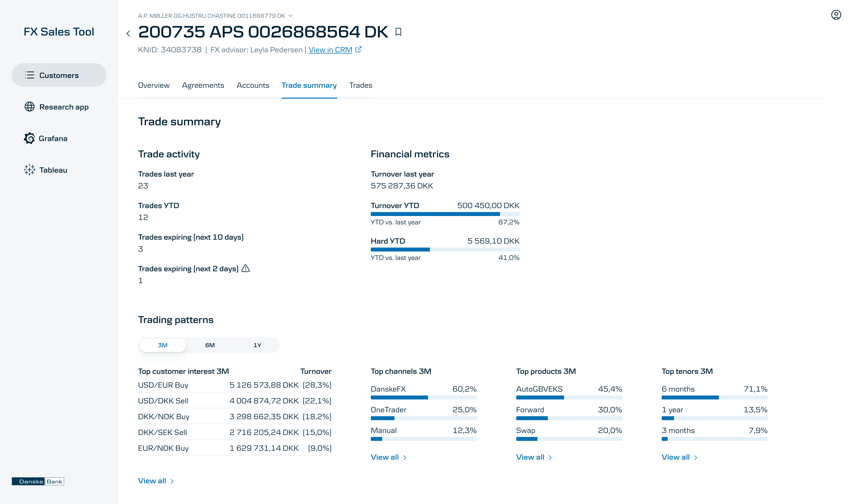
Task: Keep 3M period selected
Action: (x=162, y=345)
